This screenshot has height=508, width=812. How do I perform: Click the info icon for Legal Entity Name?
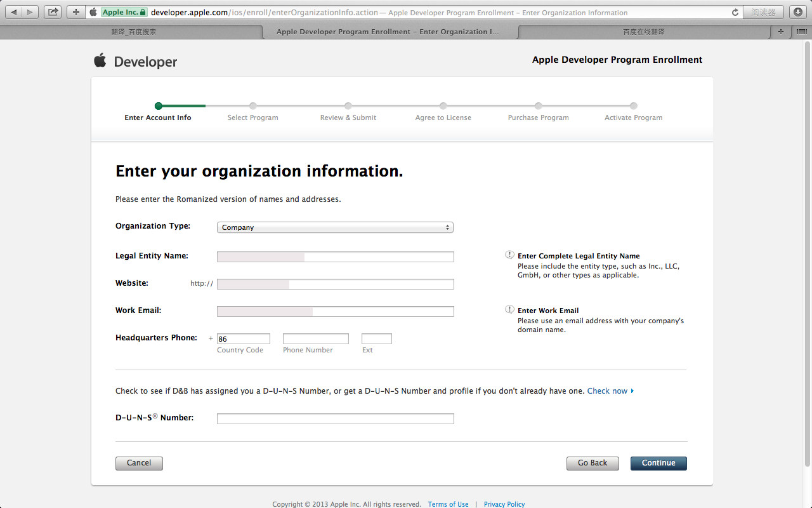pyautogui.click(x=509, y=255)
